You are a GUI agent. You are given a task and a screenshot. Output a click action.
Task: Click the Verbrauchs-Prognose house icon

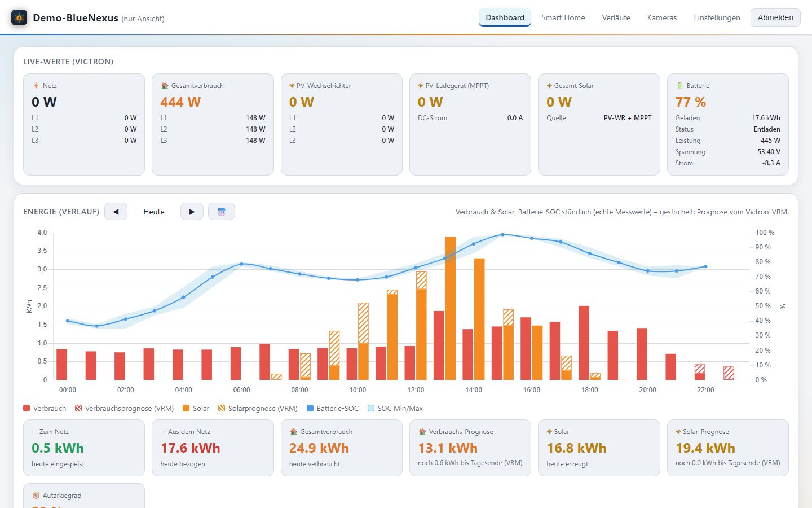[x=422, y=432]
